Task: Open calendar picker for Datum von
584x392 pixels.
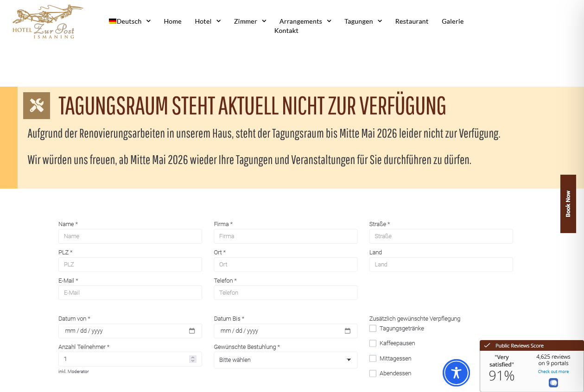Action: pyautogui.click(x=192, y=331)
